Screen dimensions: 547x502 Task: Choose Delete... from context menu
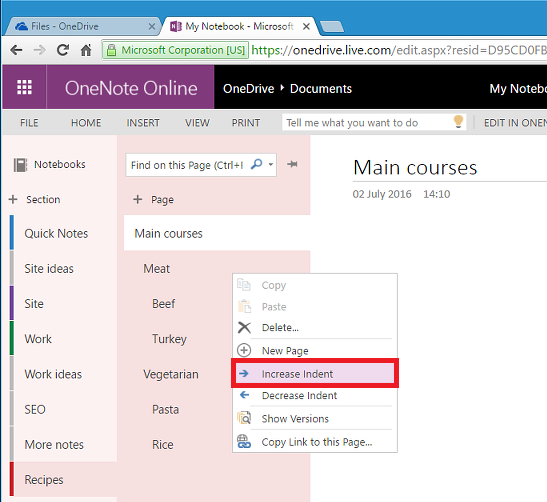315,327
